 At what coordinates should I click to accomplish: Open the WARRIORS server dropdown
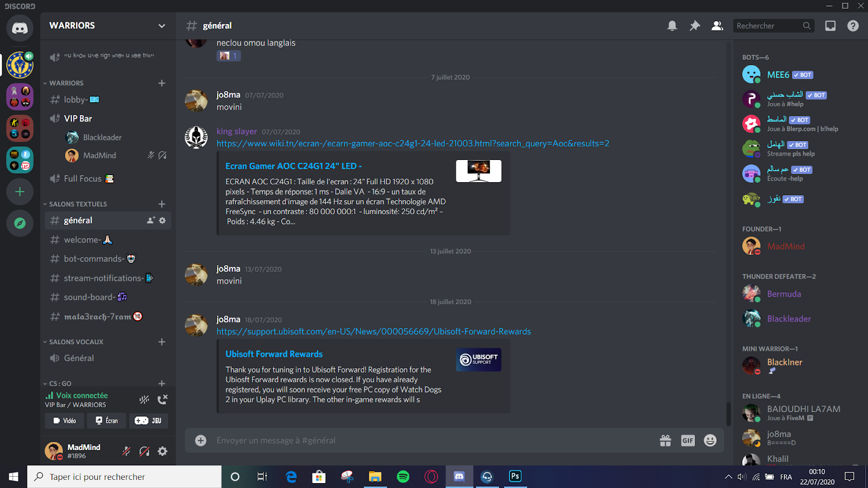click(x=162, y=25)
